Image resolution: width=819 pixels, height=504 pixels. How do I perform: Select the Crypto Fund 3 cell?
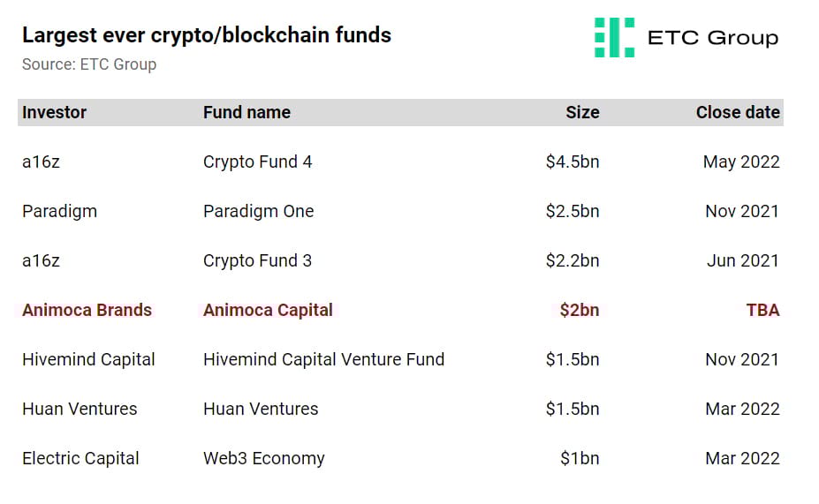coord(257,260)
